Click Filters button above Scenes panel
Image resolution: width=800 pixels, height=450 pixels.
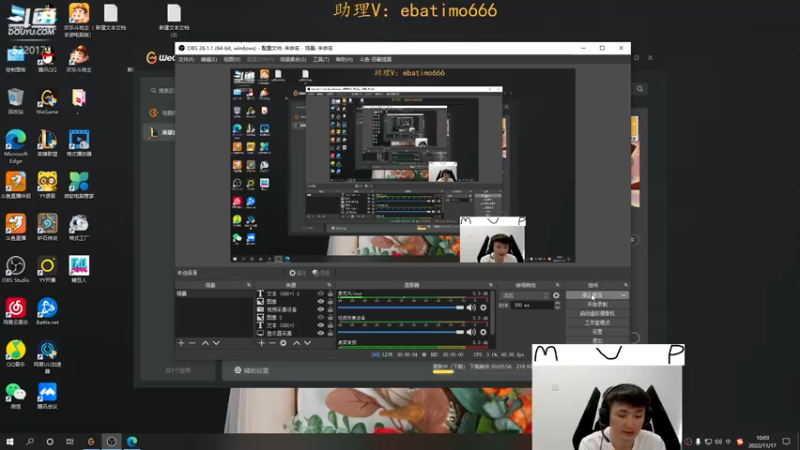[x=321, y=273]
